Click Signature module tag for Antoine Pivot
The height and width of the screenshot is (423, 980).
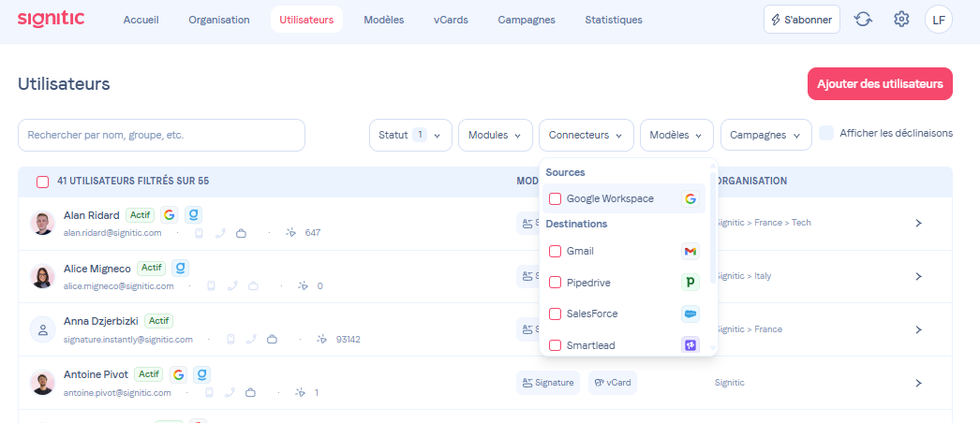(548, 383)
